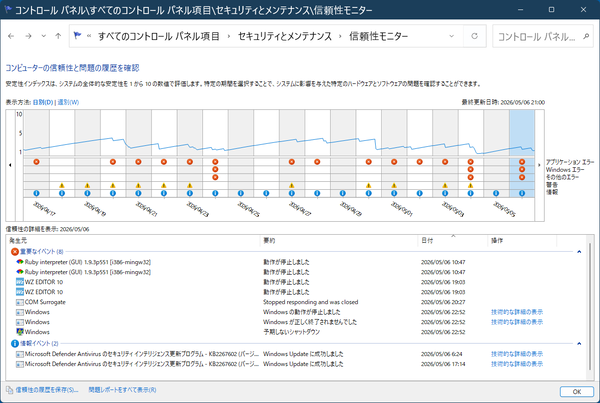Open 技術的な詳細の表示 for Defender update at 17:14
The image size is (600, 403).
[517, 364]
